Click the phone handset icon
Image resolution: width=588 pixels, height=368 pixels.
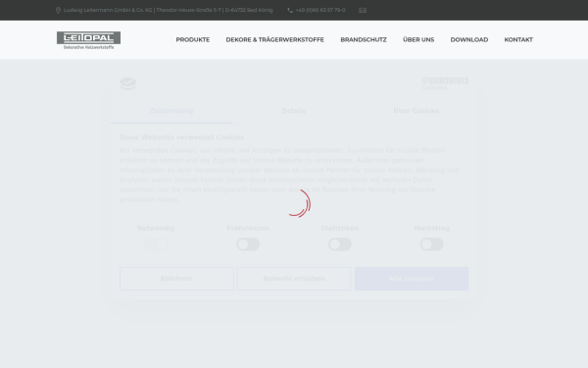pyautogui.click(x=290, y=10)
